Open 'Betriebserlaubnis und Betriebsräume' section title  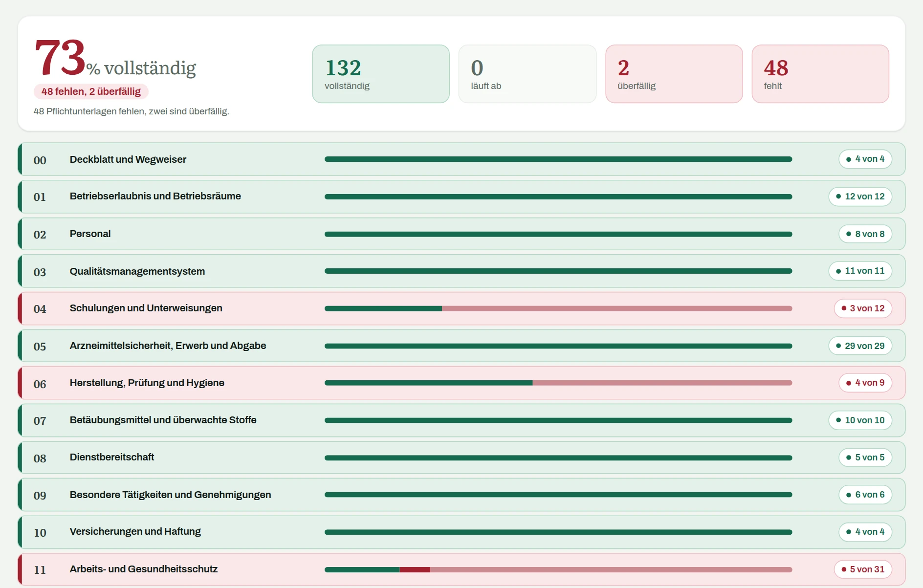point(155,196)
